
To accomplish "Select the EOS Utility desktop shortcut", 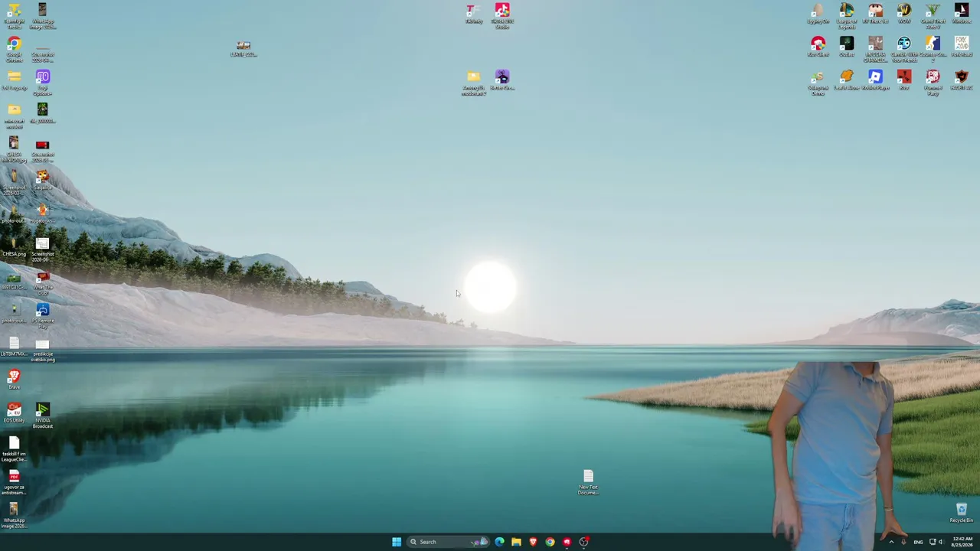I will click(14, 413).
